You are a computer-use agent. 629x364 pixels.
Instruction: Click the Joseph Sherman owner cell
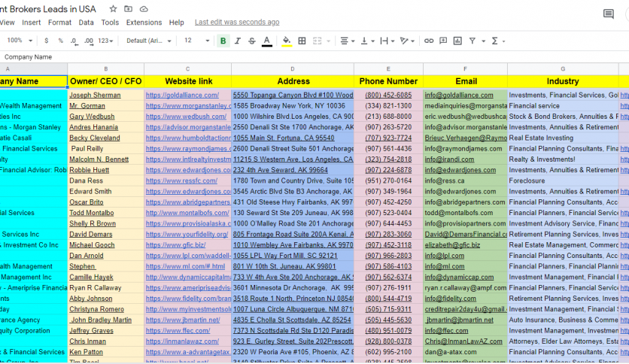click(x=106, y=95)
